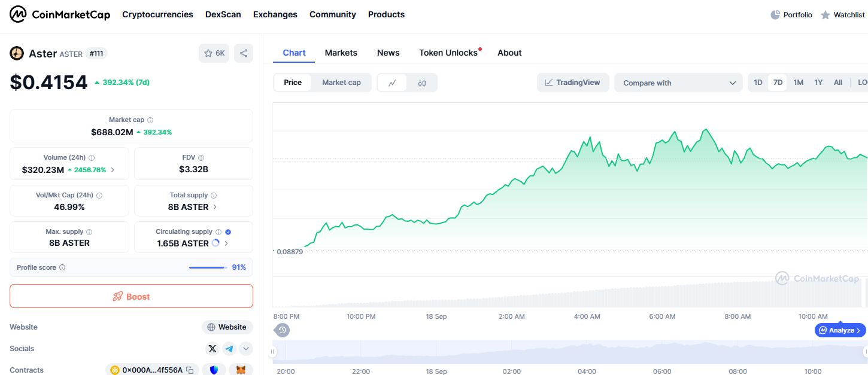This screenshot has width=868, height=375.
Task: Switch to the Token Unlocks tab
Action: tap(448, 53)
